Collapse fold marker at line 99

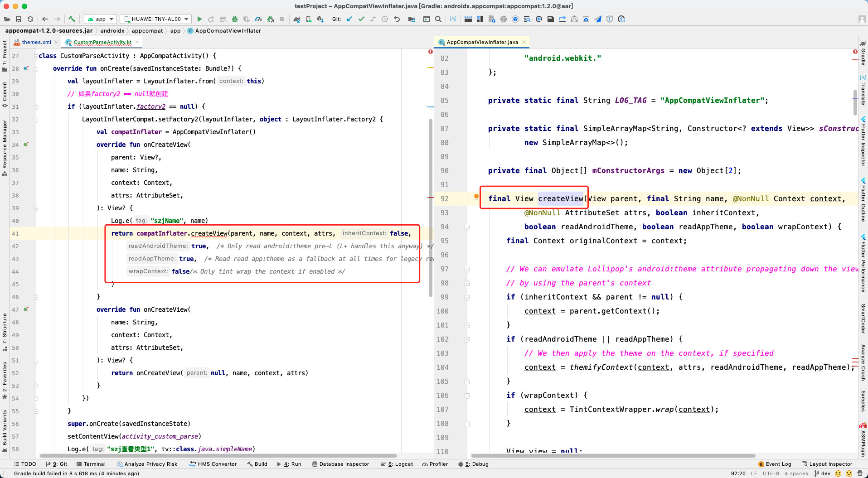click(x=467, y=297)
